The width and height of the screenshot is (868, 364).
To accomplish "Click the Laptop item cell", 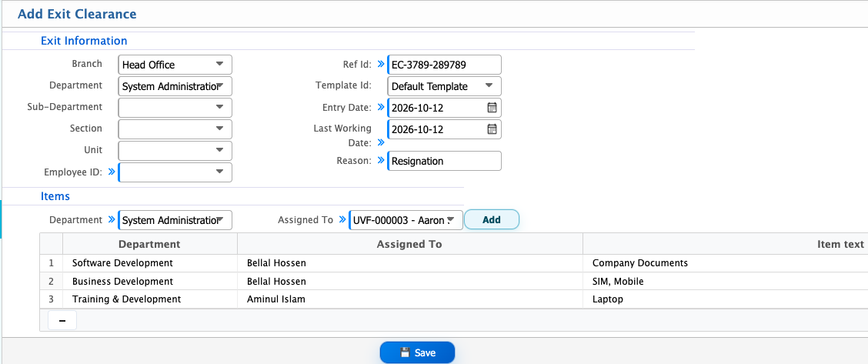I will coord(725,299).
